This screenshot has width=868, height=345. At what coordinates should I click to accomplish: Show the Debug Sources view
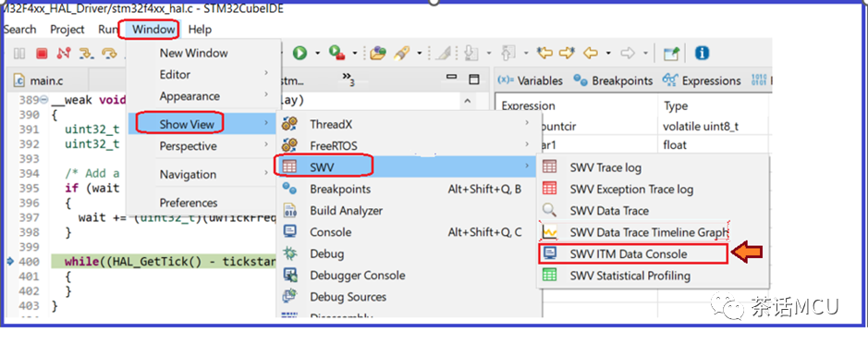tap(407, 297)
